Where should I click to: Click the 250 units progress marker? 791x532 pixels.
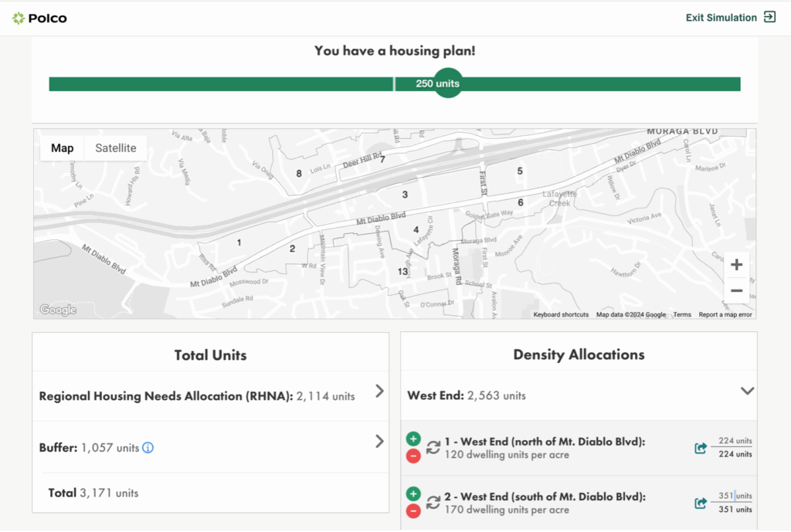click(447, 83)
